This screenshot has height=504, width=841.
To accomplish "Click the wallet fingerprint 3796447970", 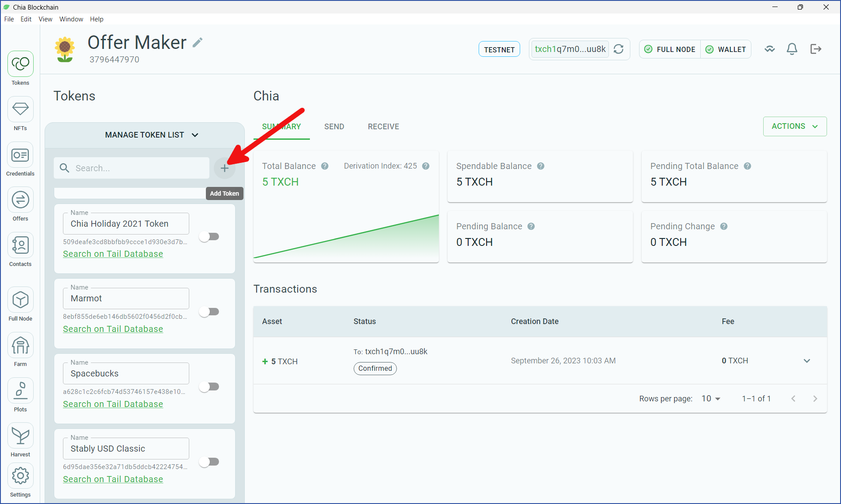I will 115,59.
